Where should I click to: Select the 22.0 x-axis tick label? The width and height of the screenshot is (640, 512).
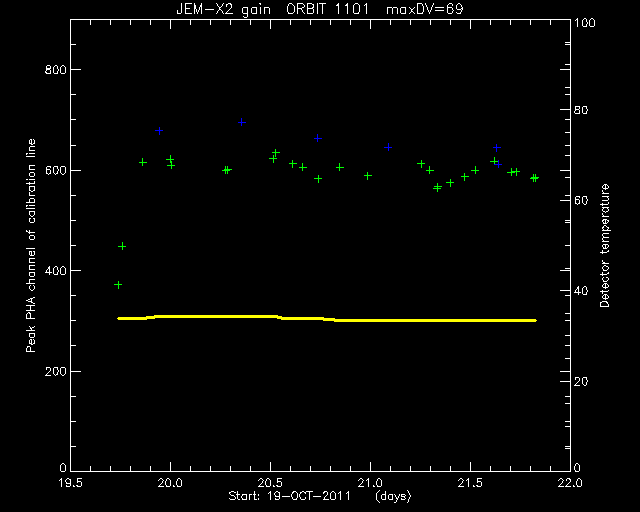(x=570, y=483)
